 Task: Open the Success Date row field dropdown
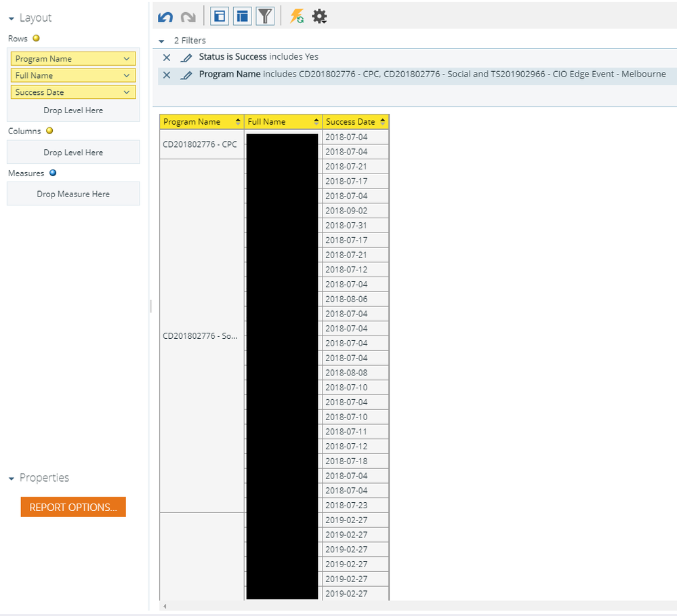(x=127, y=92)
